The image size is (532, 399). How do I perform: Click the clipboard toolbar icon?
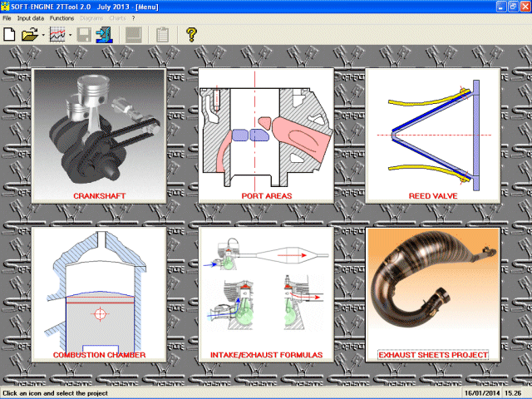tap(163, 35)
